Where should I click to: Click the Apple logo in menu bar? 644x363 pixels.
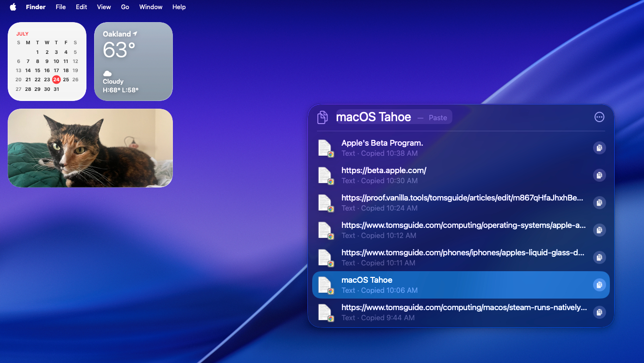tap(13, 7)
